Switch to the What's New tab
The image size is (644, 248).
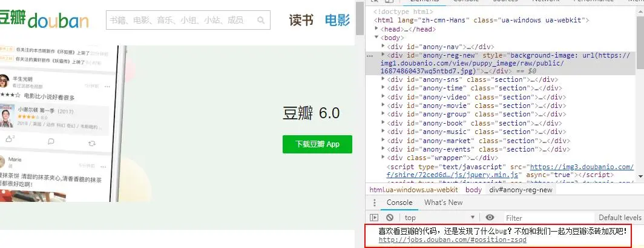pyautogui.click(x=443, y=203)
